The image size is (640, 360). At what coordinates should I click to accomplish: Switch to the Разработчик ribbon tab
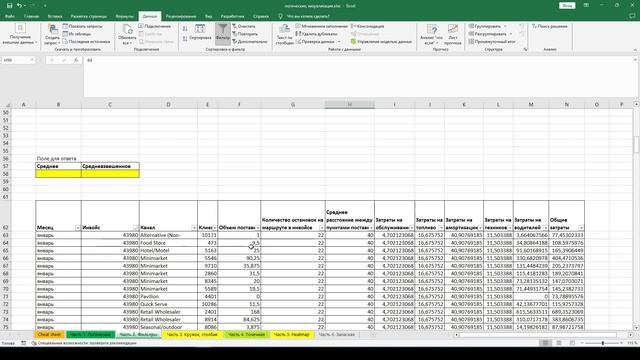pos(232,16)
